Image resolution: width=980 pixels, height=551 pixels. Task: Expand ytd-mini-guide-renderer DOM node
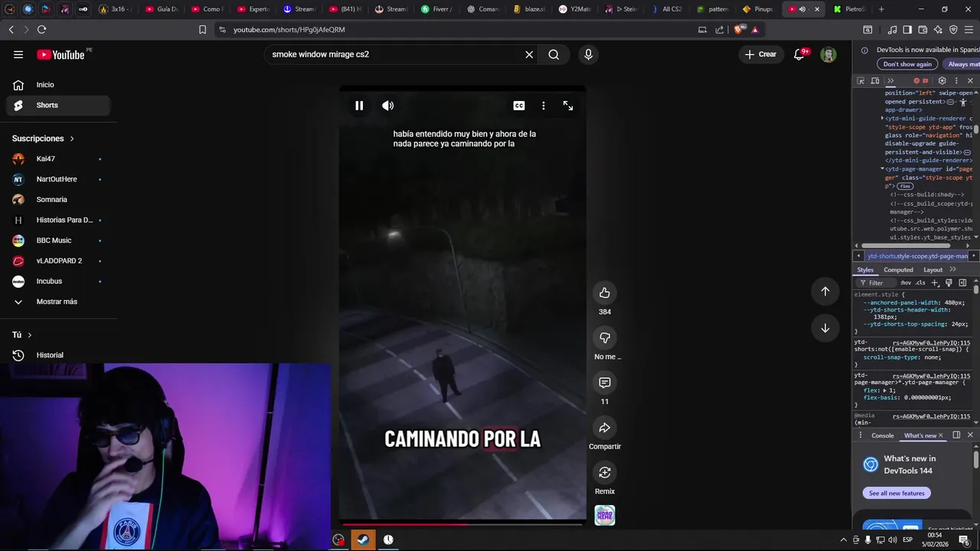pos(882,119)
